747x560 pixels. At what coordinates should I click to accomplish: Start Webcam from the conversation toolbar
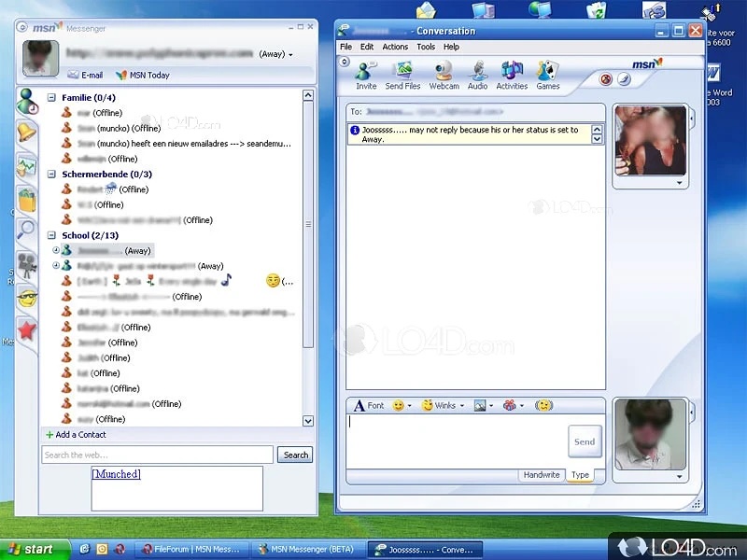pos(444,73)
